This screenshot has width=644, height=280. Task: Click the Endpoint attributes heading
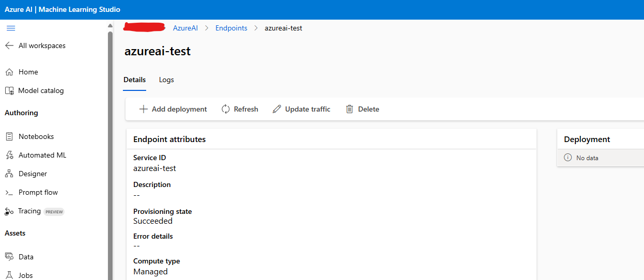pos(169,139)
